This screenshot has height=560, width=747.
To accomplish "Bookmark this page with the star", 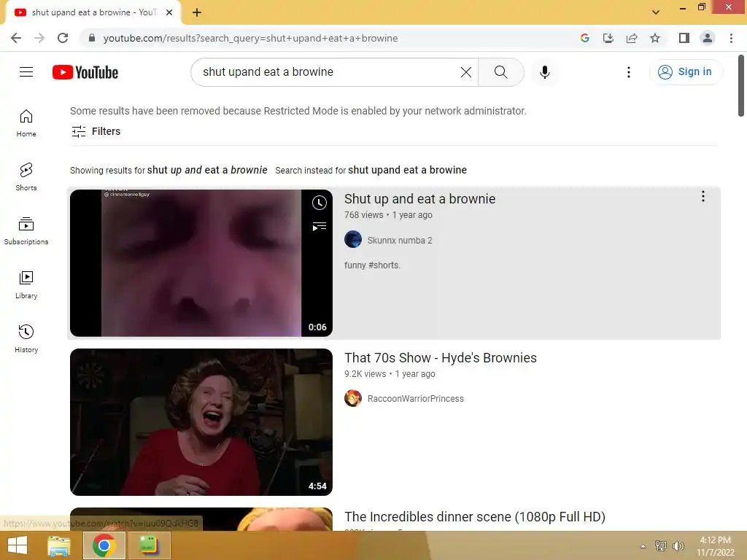I will click(x=655, y=38).
